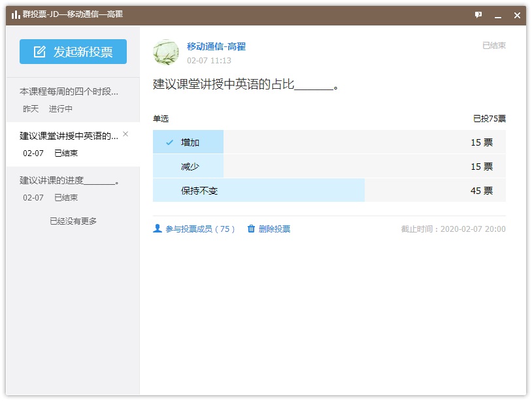Click the 截止时间 2020-02-07 20:00 text

454,229
